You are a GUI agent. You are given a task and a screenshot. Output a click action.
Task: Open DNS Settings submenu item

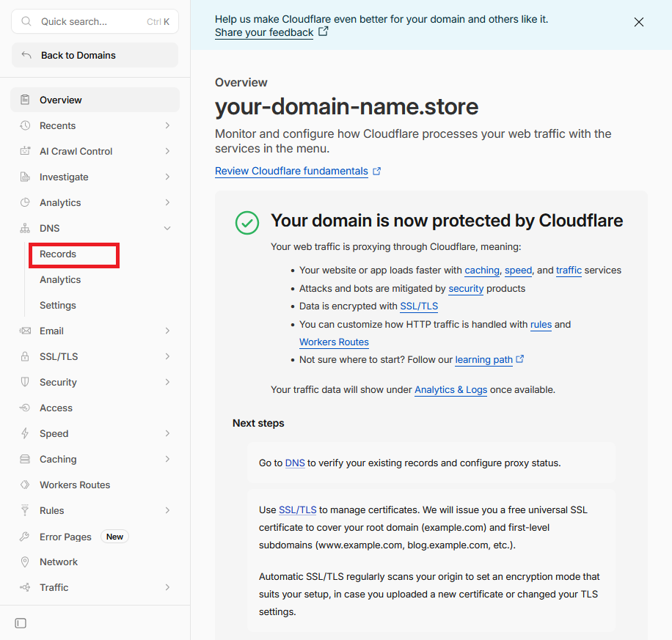(58, 306)
